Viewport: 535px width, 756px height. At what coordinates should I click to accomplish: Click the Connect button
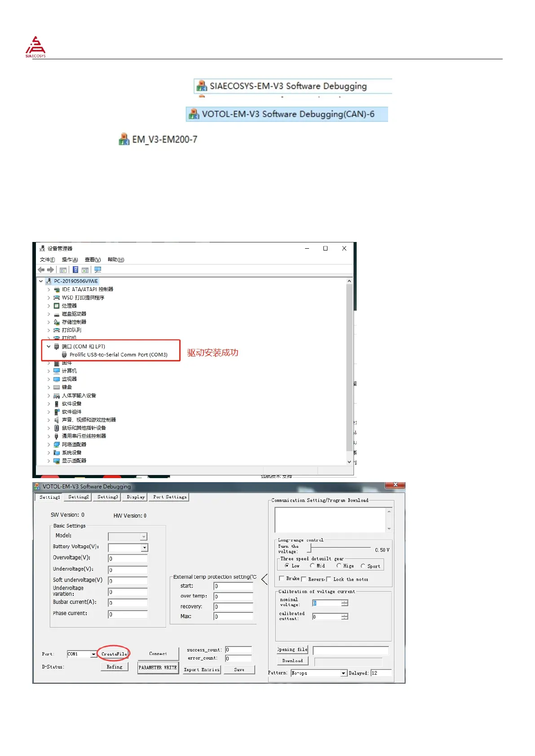coord(158,654)
